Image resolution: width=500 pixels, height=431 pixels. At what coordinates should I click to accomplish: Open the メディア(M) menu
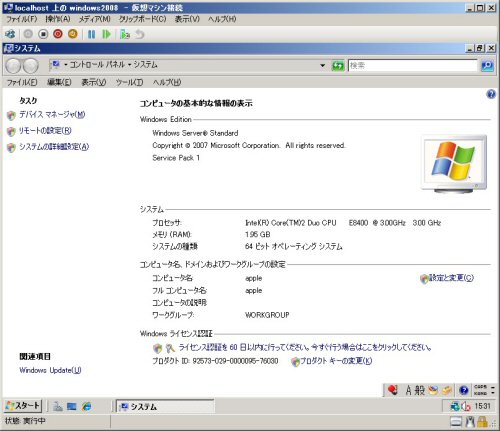point(95,19)
